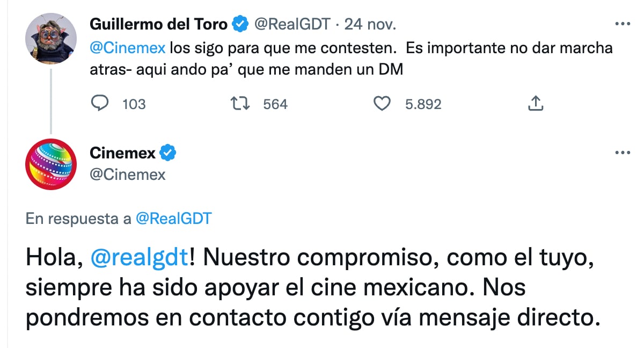Open more options on Guillermo del Toro's tweet

pos(623,23)
